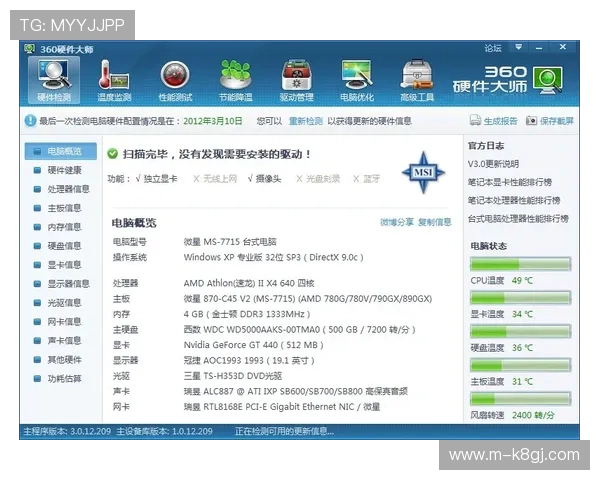Click the date 2012年3月10日

[213, 121]
